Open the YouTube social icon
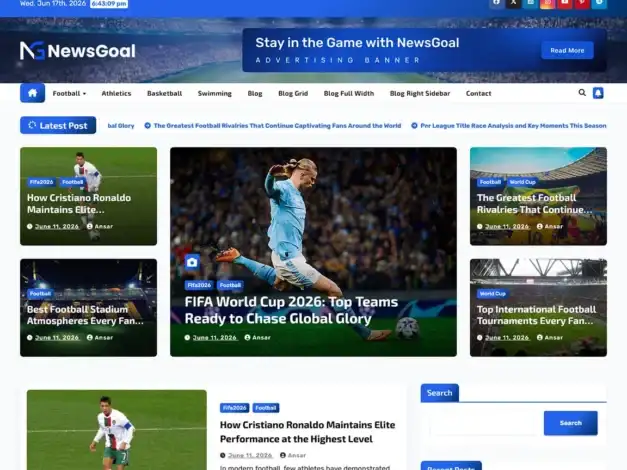This screenshot has width=627, height=470. coord(565,3)
